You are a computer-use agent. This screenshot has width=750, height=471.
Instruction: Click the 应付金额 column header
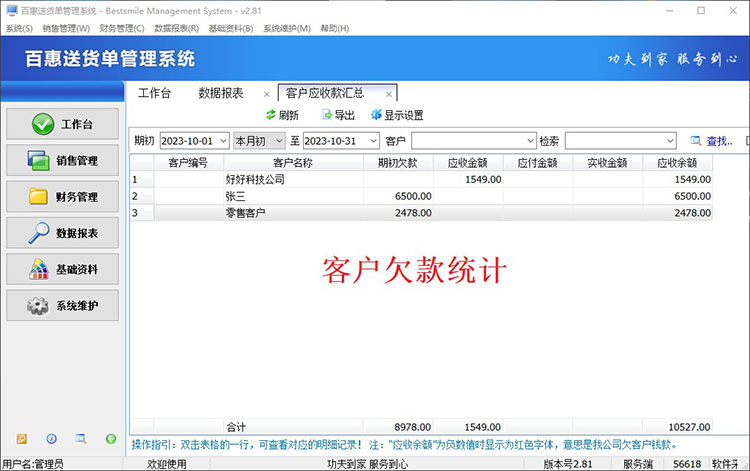tap(538, 163)
